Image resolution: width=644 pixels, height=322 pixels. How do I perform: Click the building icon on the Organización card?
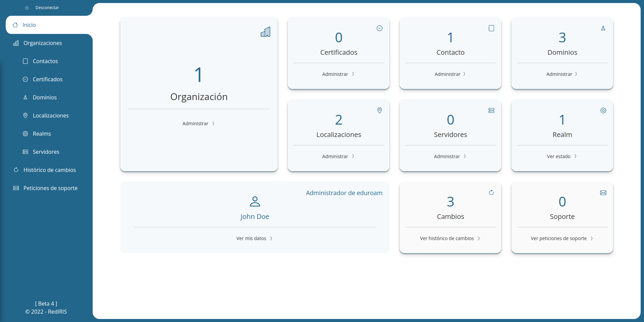coord(266,32)
